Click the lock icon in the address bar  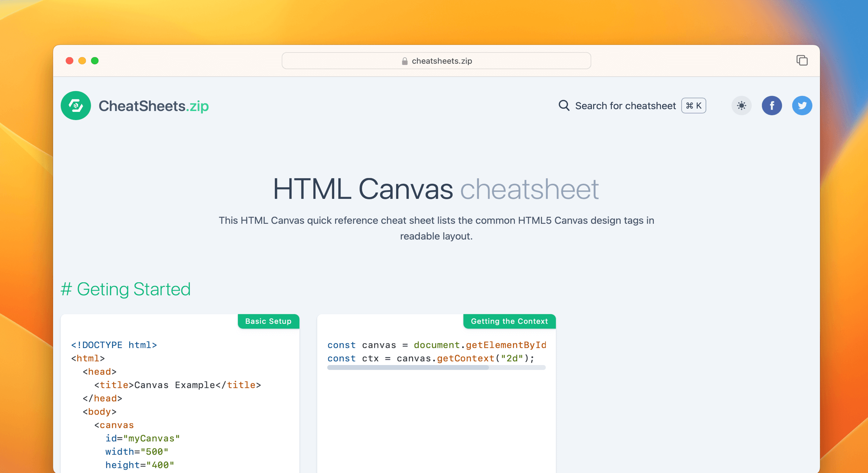(x=405, y=61)
